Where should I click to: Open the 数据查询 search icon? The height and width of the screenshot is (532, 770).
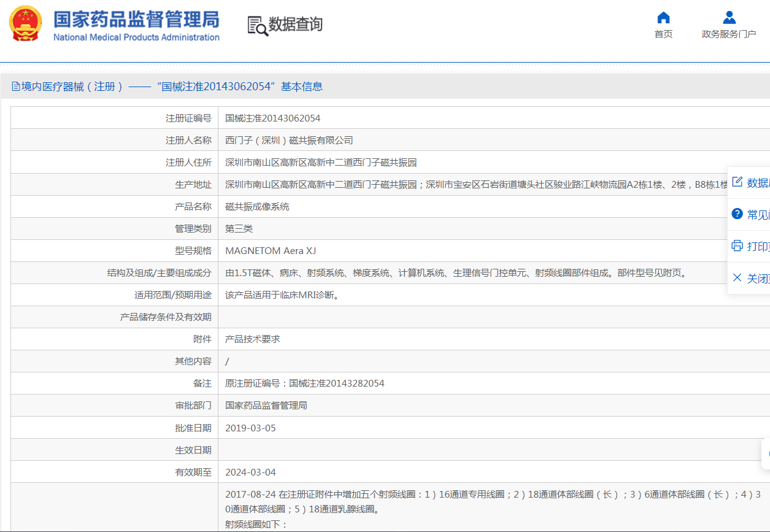click(258, 26)
